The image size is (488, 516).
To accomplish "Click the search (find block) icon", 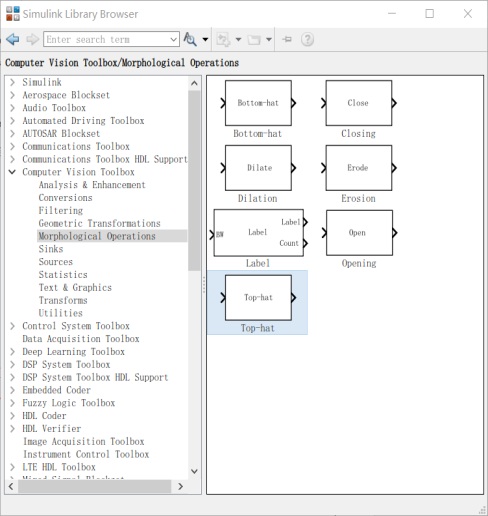I will point(190,39).
